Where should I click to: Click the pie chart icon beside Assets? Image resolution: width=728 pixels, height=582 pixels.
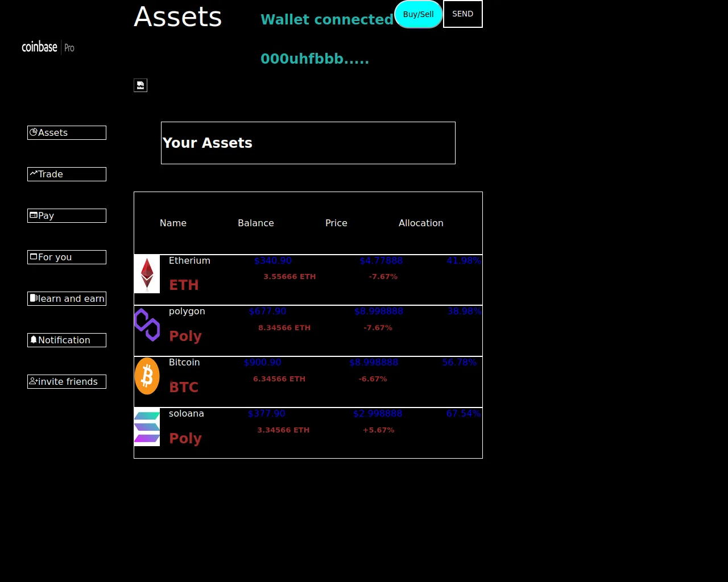point(34,132)
